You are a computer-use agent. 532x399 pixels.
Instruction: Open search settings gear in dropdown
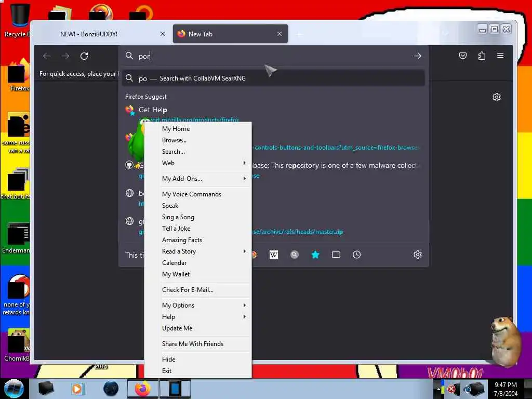[x=418, y=255]
